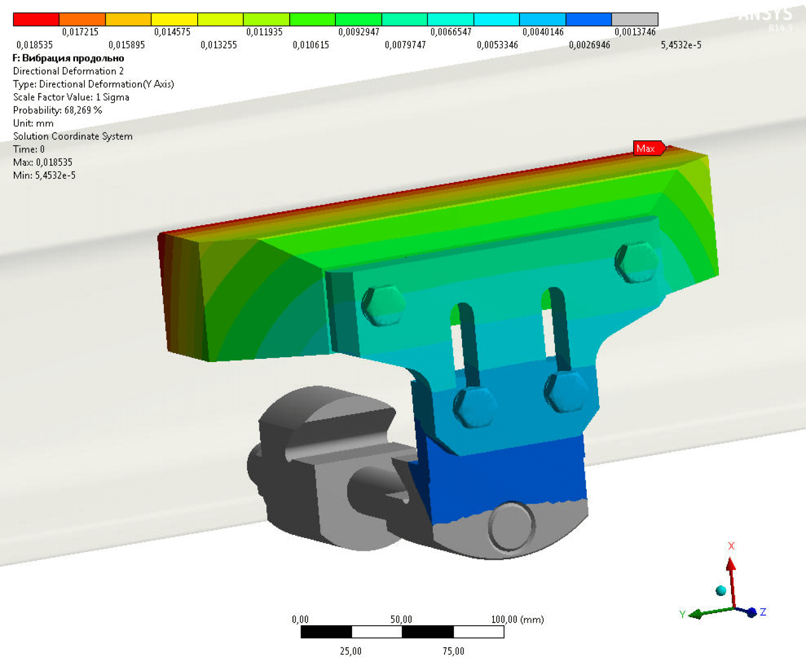806x672 pixels.
Task: Click 'Directional Deformation 2' label
Action: click(69, 71)
